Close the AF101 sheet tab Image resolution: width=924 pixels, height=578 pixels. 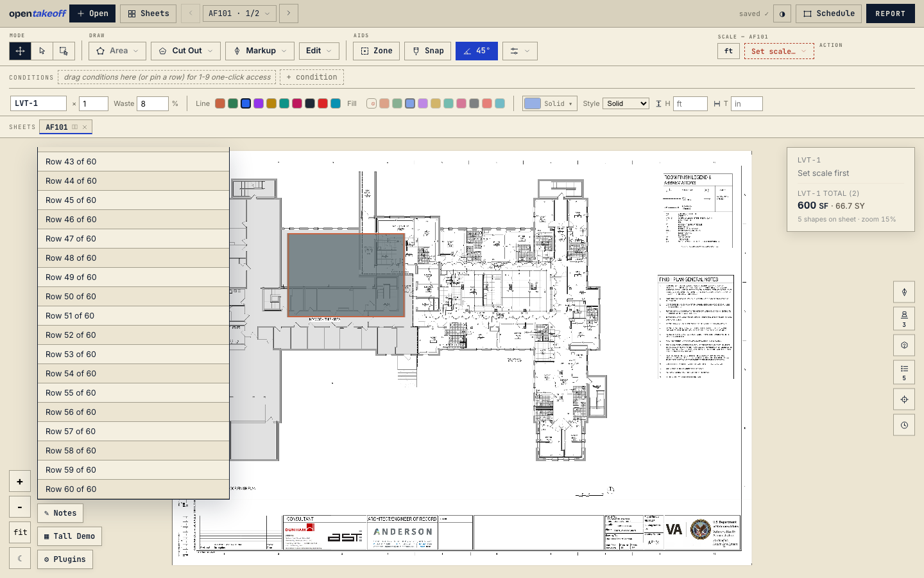(85, 127)
